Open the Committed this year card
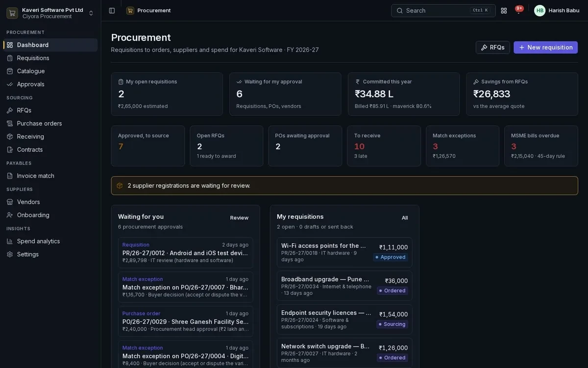588x368 pixels. (404, 94)
